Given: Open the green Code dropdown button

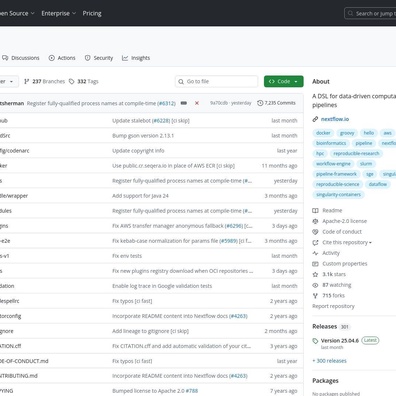Looking at the screenshot, I should 284,81.
